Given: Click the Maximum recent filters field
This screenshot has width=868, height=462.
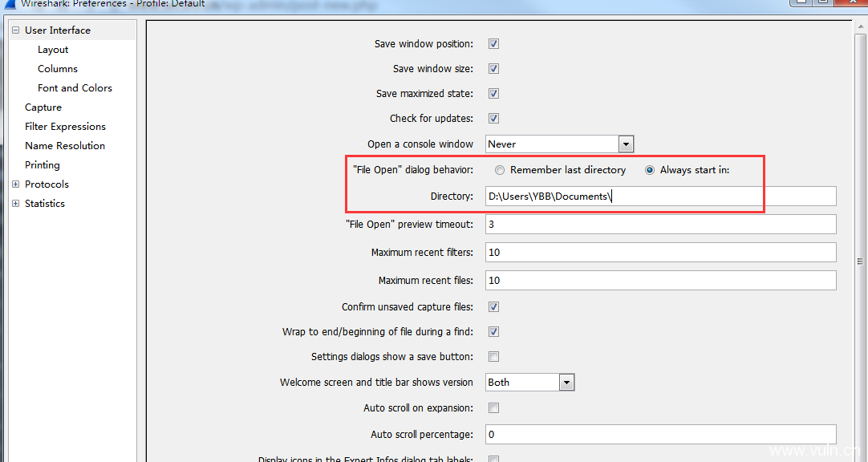Looking at the screenshot, I should tap(661, 253).
